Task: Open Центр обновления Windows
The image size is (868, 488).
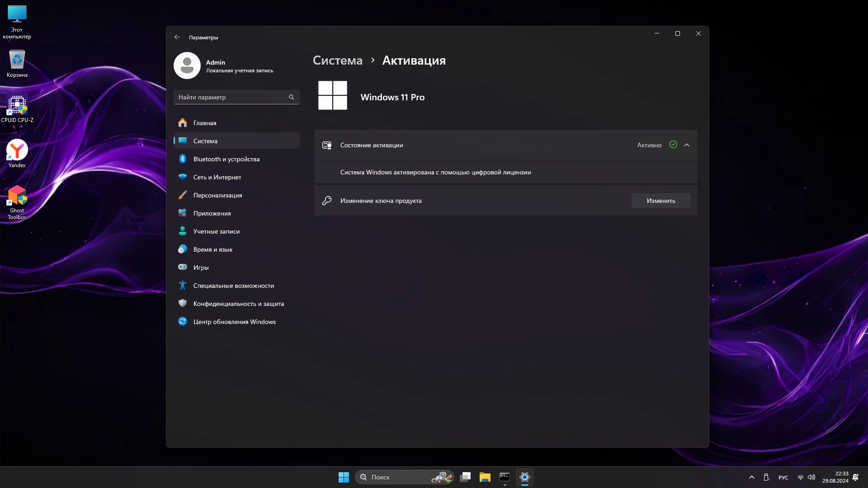Action: pyautogui.click(x=234, y=322)
